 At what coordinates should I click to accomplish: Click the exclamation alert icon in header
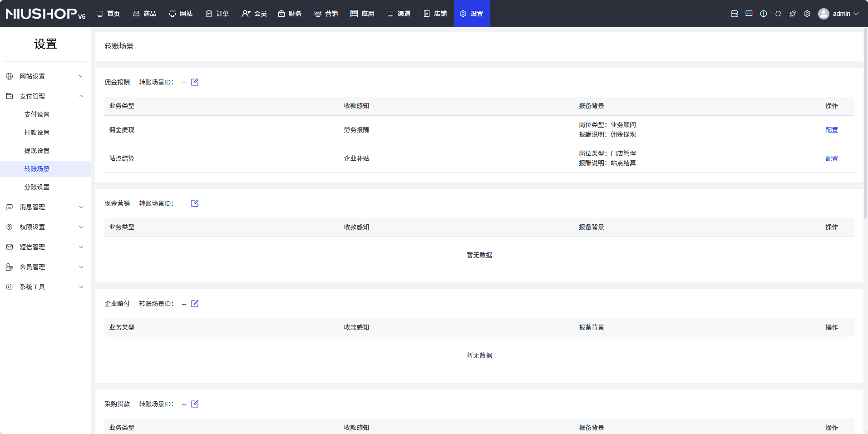tap(763, 14)
